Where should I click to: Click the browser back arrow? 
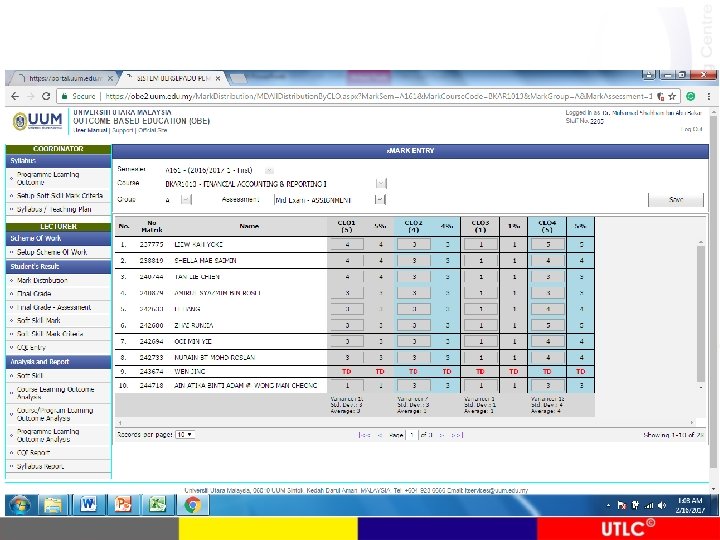(x=15, y=96)
